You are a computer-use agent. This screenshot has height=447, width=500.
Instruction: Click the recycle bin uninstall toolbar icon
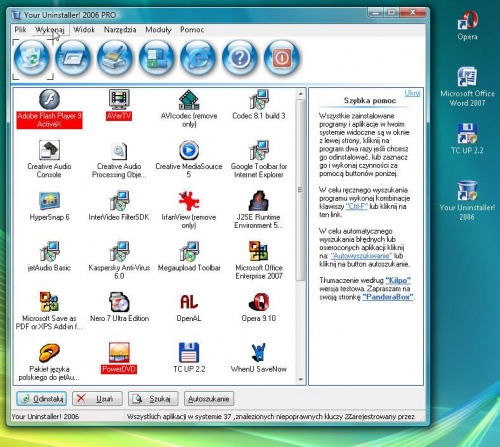[32, 58]
